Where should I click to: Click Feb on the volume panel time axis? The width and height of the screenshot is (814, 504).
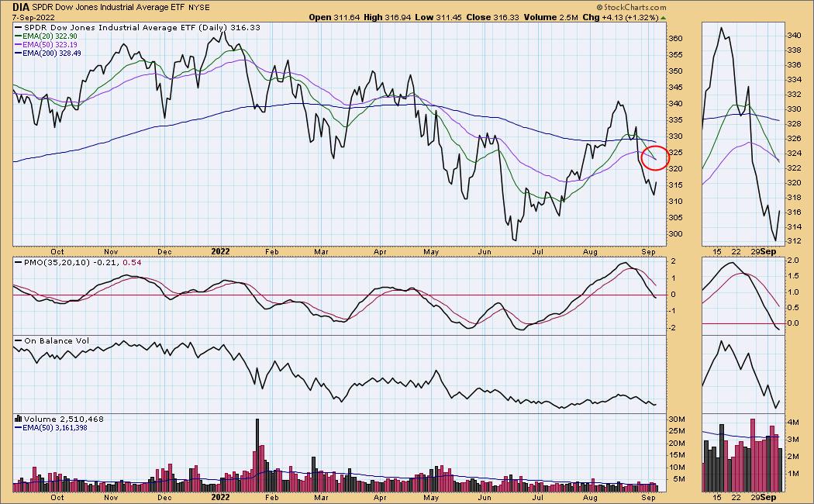pyautogui.click(x=271, y=497)
